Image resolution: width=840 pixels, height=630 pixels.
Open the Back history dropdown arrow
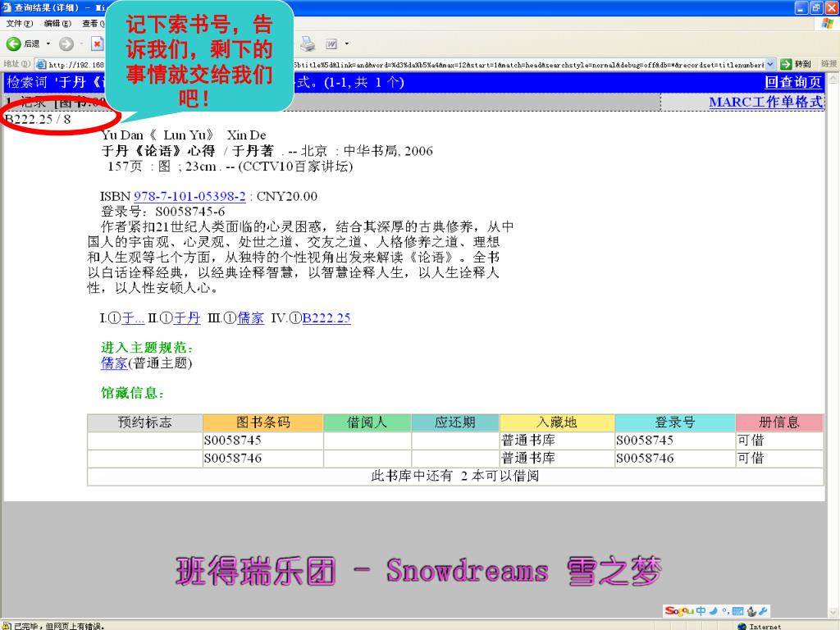pyautogui.click(x=48, y=44)
